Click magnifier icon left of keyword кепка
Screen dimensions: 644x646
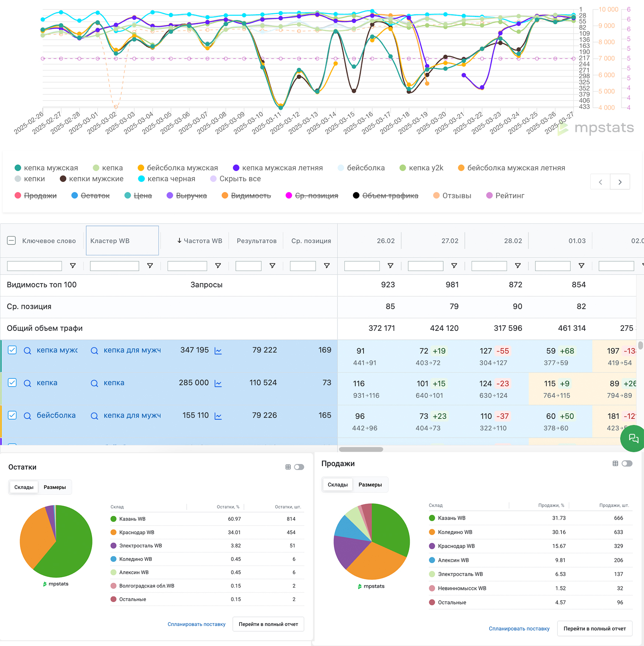(27, 383)
